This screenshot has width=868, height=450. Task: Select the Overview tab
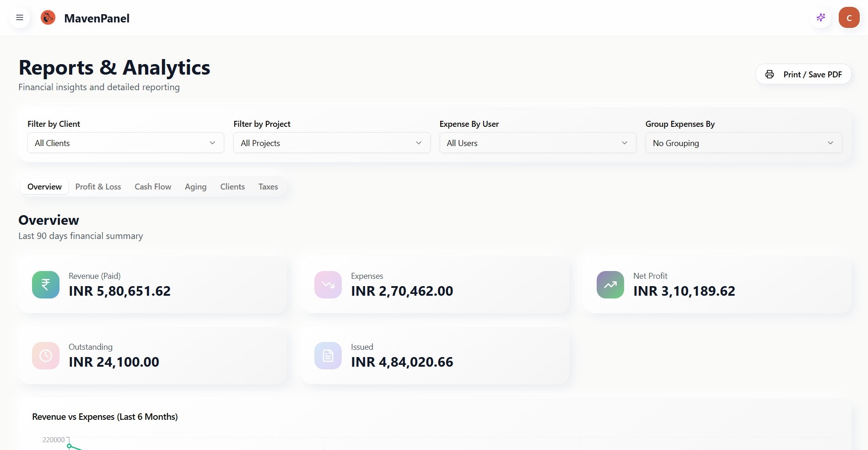tap(44, 187)
